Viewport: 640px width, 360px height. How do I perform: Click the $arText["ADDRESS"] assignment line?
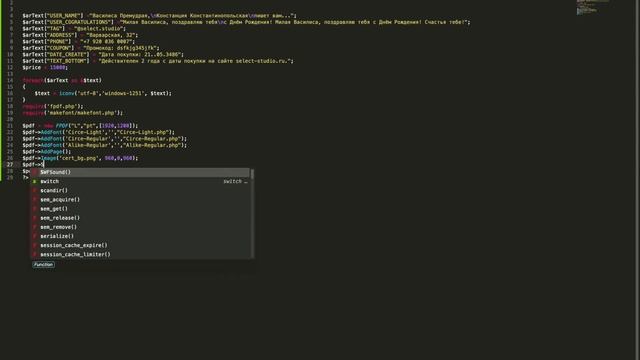[x=80, y=35]
